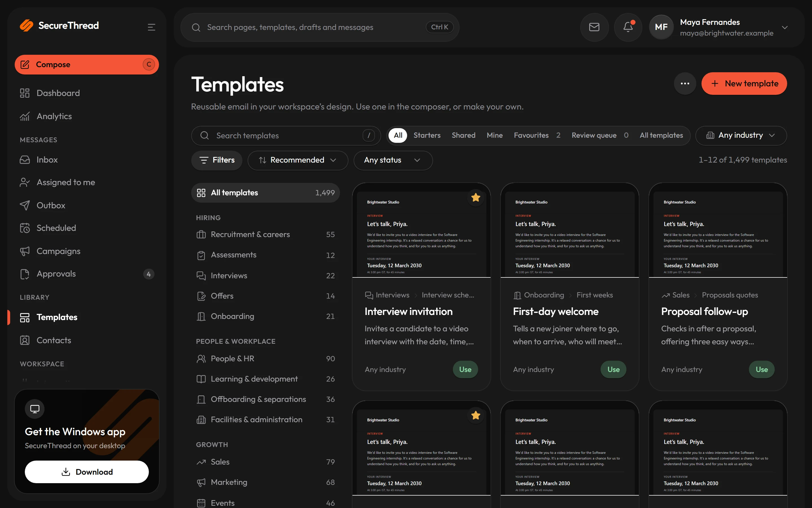The image size is (812, 508).
Task: Switch to the Starters tab
Action: (x=427, y=135)
